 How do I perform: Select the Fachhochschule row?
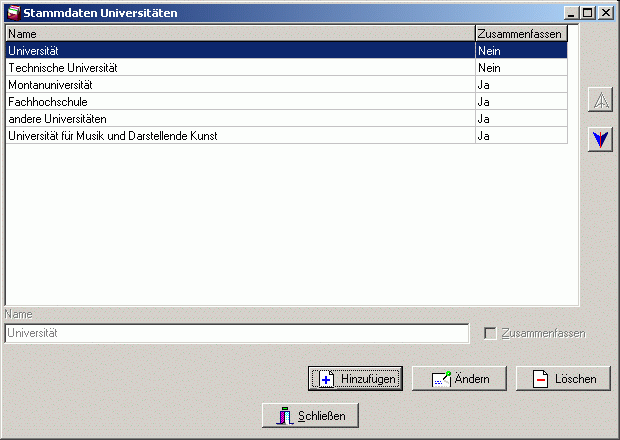point(287,102)
